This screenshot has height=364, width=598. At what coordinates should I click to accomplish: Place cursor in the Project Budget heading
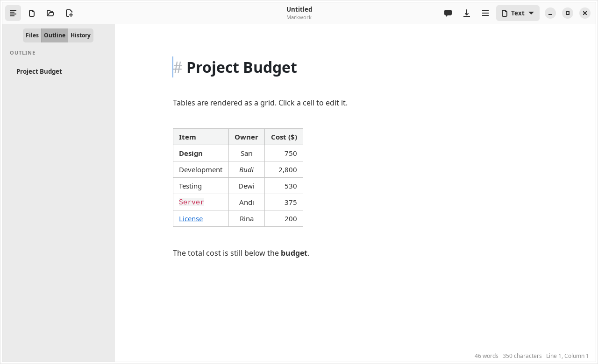tap(242, 67)
